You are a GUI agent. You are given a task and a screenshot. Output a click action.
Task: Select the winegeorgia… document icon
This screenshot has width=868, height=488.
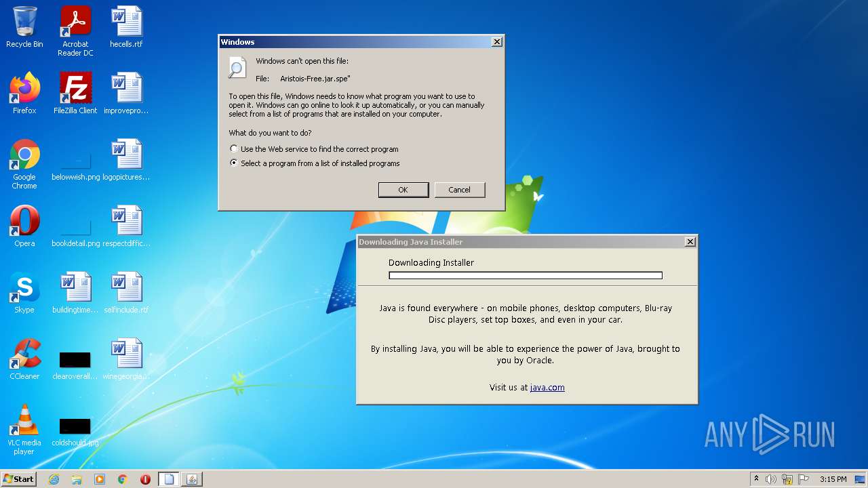[x=126, y=359]
